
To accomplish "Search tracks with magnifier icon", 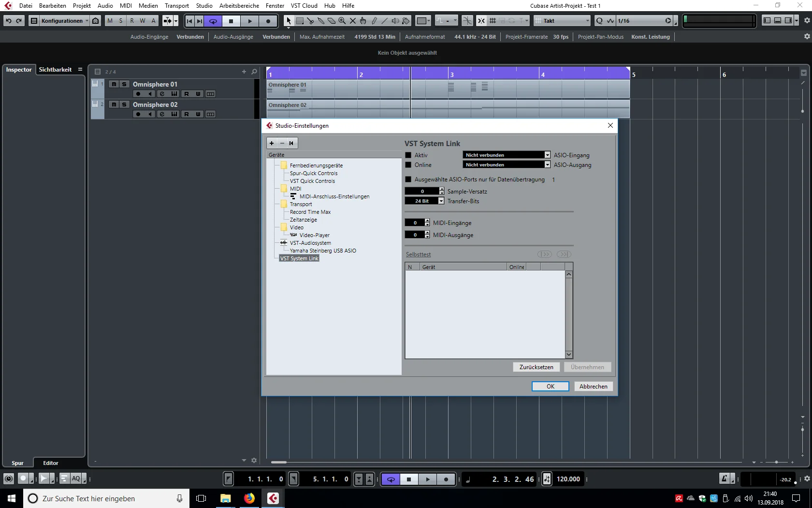I will tap(254, 72).
